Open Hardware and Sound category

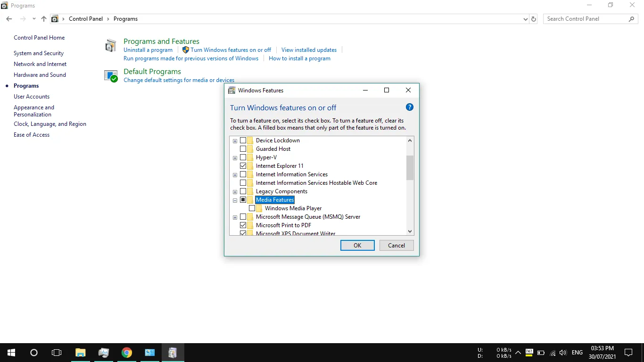pyautogui.click(x=40, y=75)
